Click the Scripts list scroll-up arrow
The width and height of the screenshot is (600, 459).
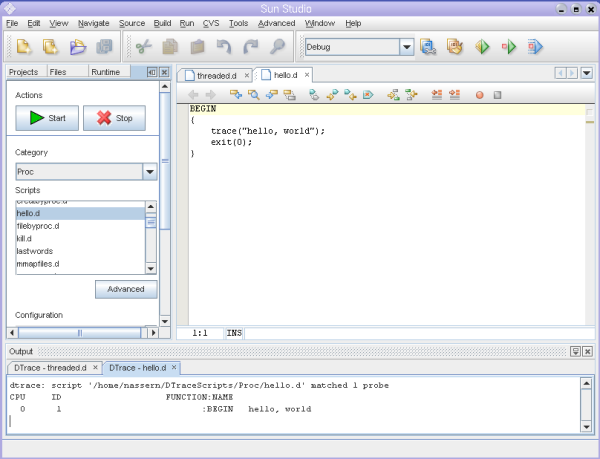coord(151,207)
